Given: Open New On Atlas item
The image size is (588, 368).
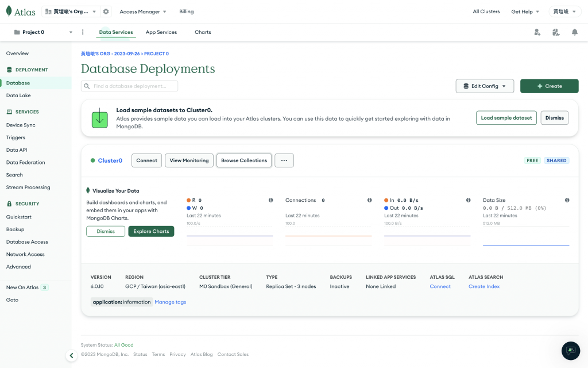Looking at the screenshot, I should point(27,287).
